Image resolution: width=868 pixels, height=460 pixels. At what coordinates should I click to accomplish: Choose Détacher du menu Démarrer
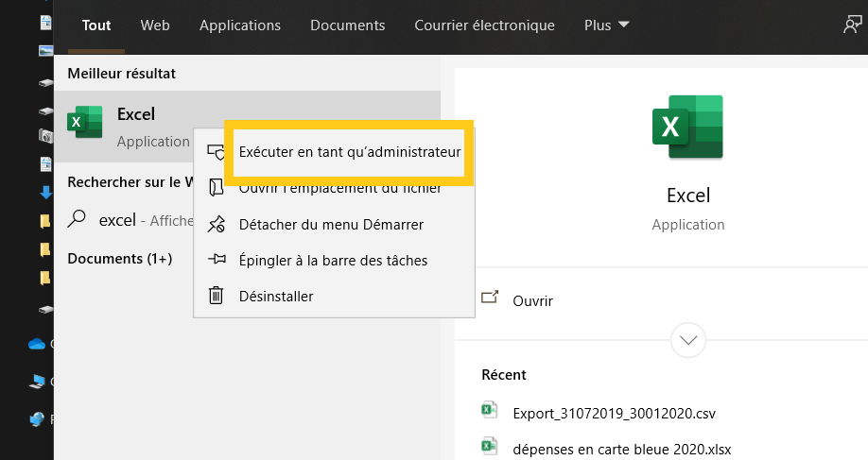pyautogui.click(x=331, y=225)
